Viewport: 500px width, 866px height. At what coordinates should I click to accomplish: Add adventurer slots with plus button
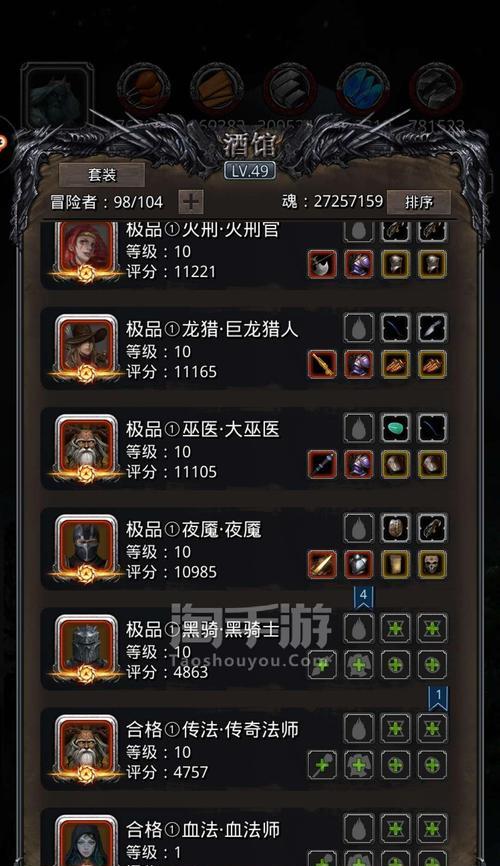point(191,202)
